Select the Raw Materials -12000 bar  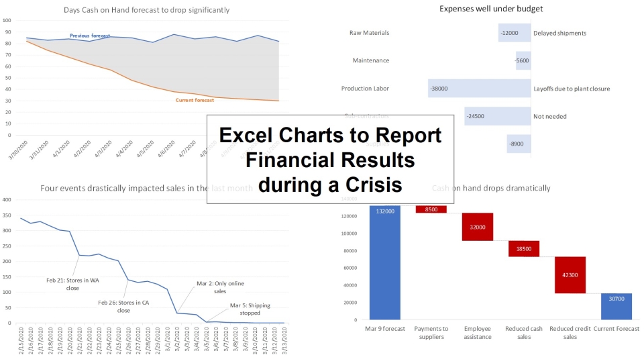click(x=515, y=33)
